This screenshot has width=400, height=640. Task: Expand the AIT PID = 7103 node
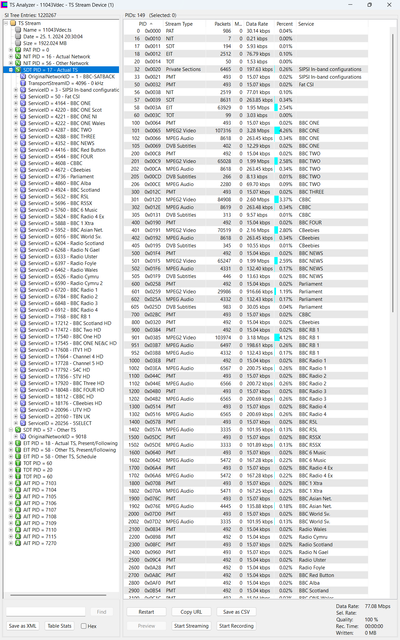coord(11,483)
